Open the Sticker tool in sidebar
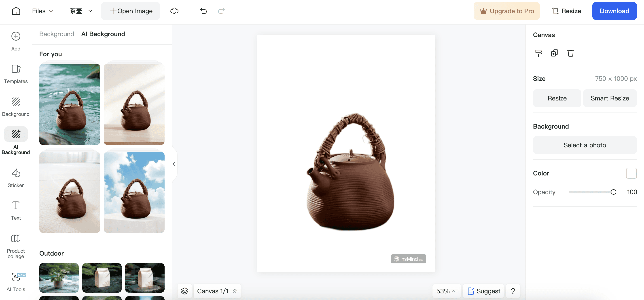Screen dimensions: 644x300 pyautogui.click(x=16, y=178)
